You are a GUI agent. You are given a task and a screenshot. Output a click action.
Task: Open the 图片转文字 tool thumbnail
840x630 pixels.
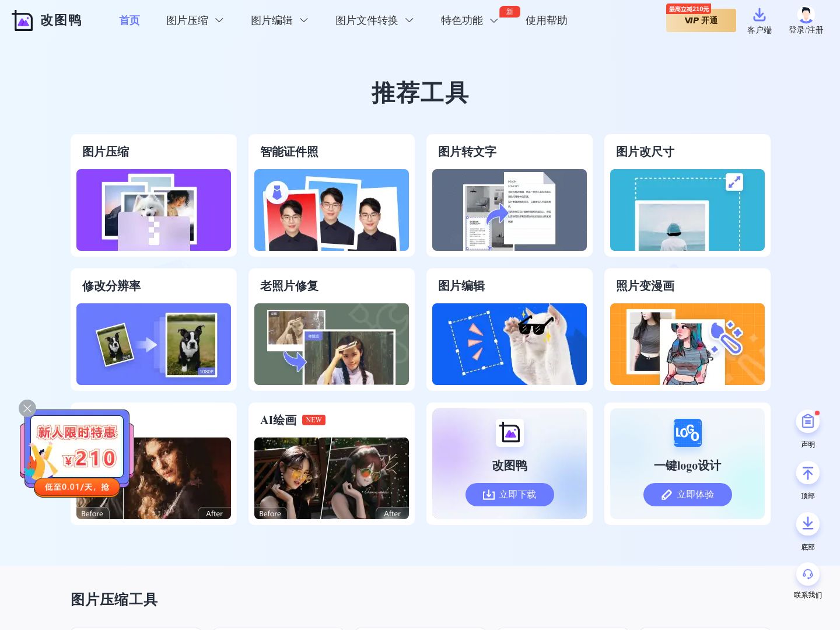coord(509,210)
